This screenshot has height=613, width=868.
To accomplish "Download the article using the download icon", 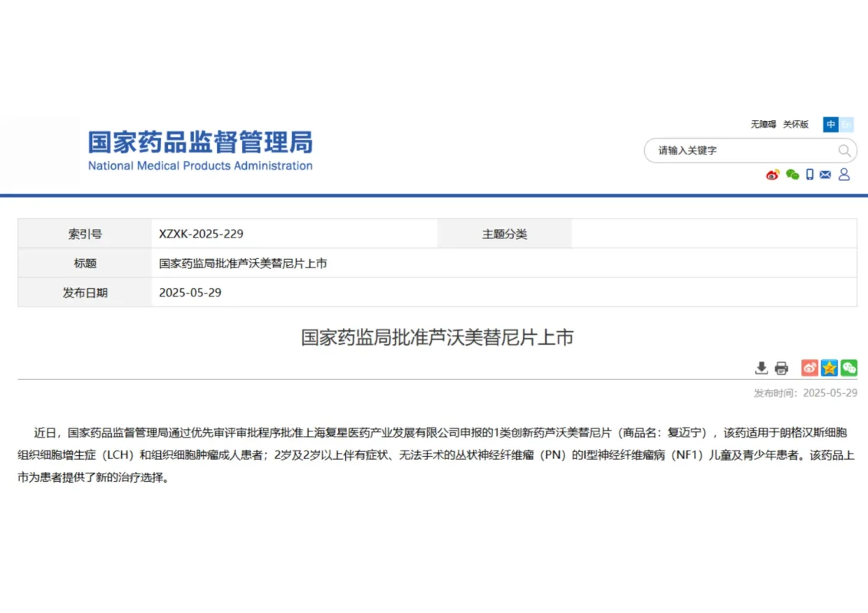I will (761, 369).
